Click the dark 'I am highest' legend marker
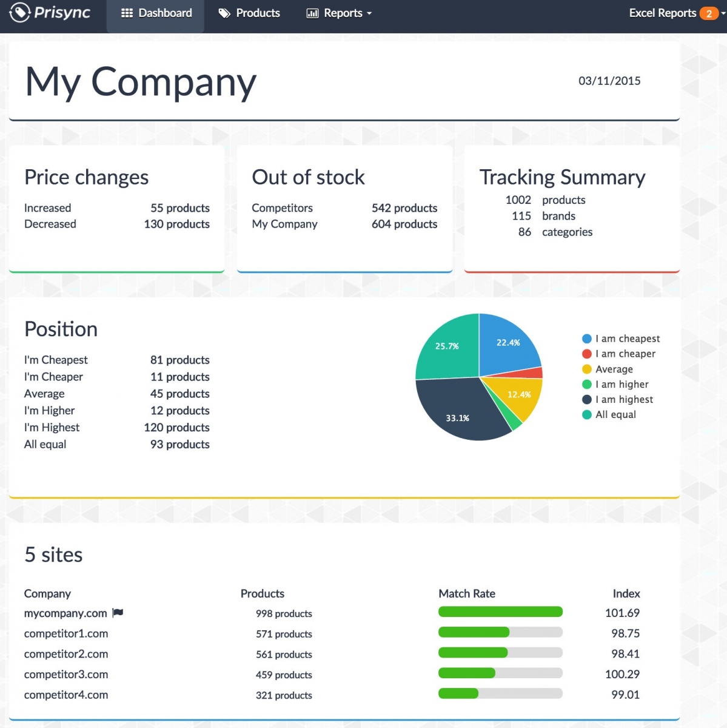 (586, 399)
